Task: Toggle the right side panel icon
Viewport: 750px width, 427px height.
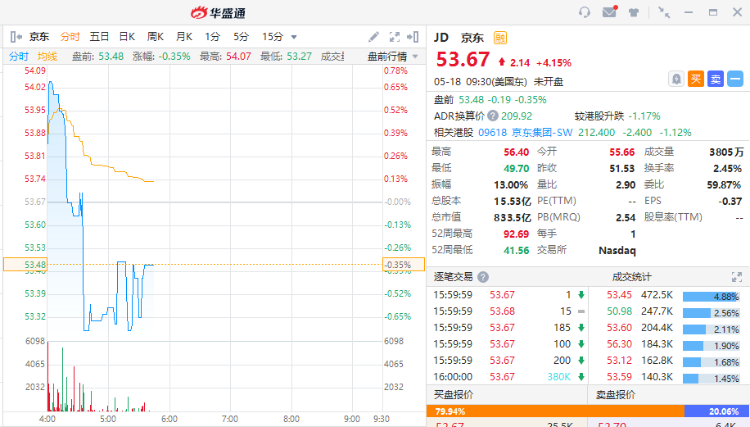Action: point(413,37)
